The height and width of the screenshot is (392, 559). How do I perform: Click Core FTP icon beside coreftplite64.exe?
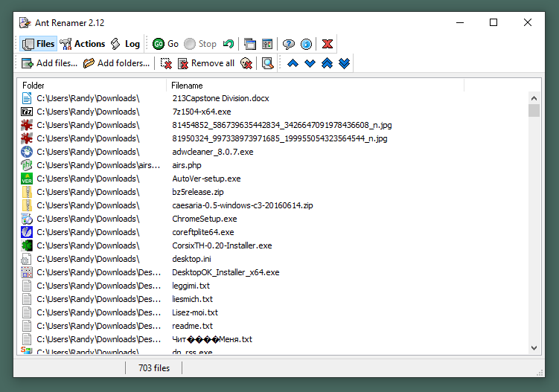click(27, 232)
